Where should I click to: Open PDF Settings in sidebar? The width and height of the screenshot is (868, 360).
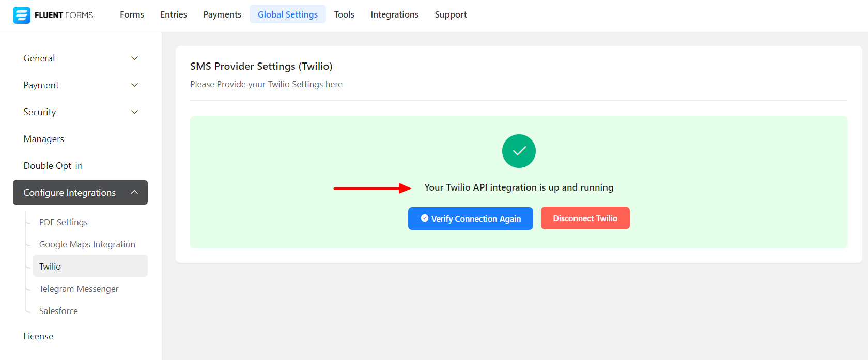tap(64, 222)
